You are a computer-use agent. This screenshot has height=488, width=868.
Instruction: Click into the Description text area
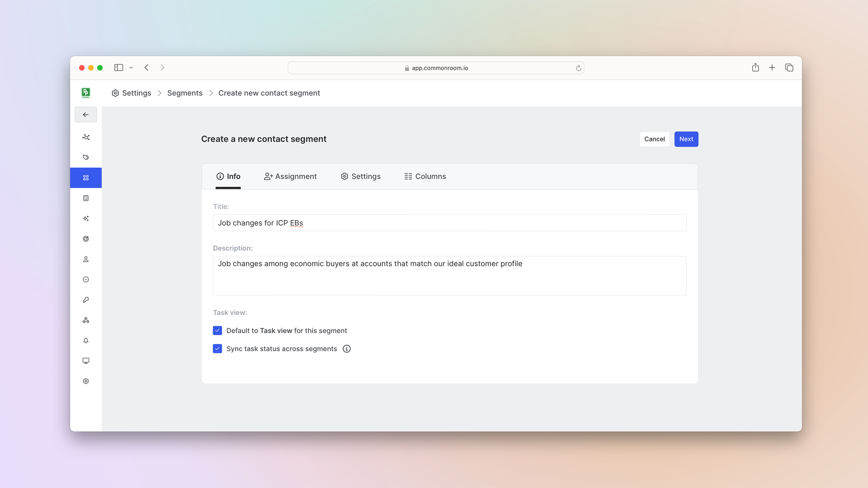(449, 276)
